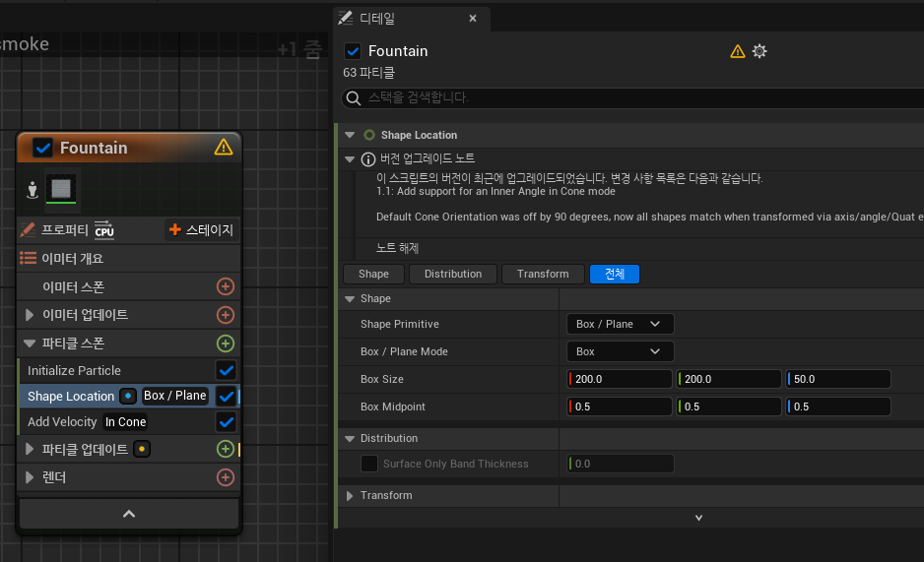Click the pencil icon on 디테일 tab
Viewport: 924px width, 562px height.
346,19
